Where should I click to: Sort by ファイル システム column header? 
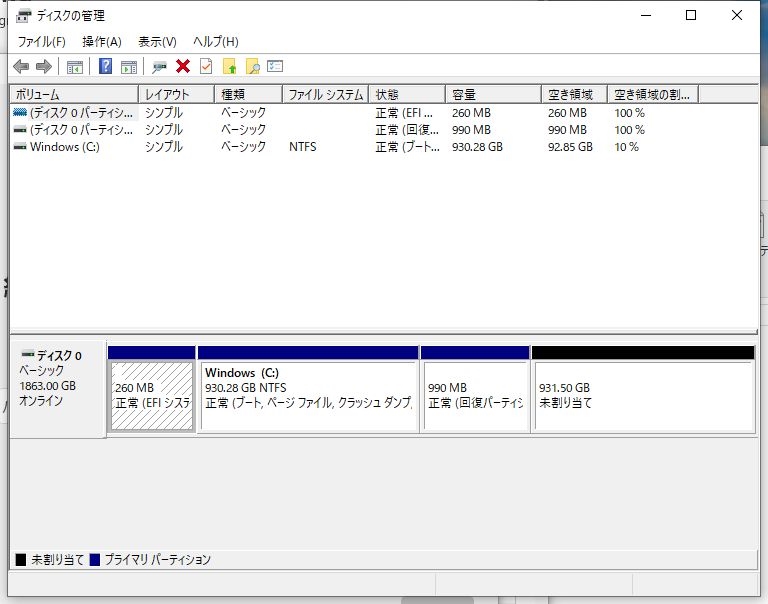[x=325, y=94]
